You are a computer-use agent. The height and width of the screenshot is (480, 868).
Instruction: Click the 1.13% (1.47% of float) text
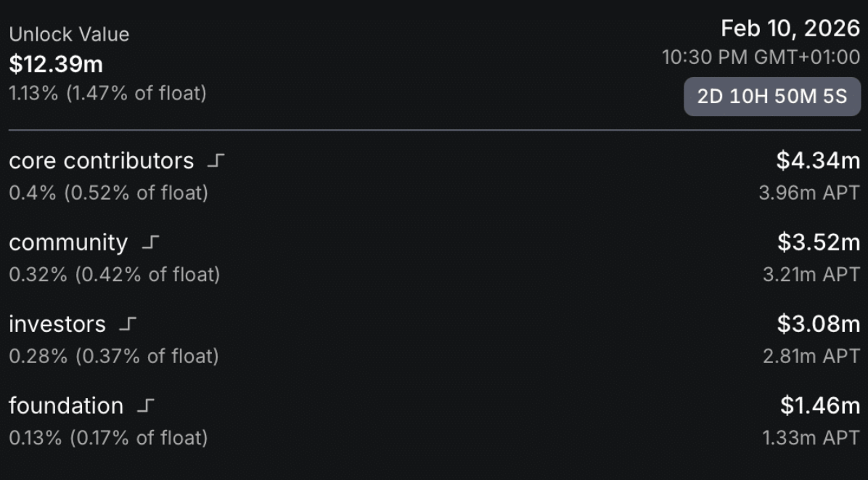[x=107, y=94]
